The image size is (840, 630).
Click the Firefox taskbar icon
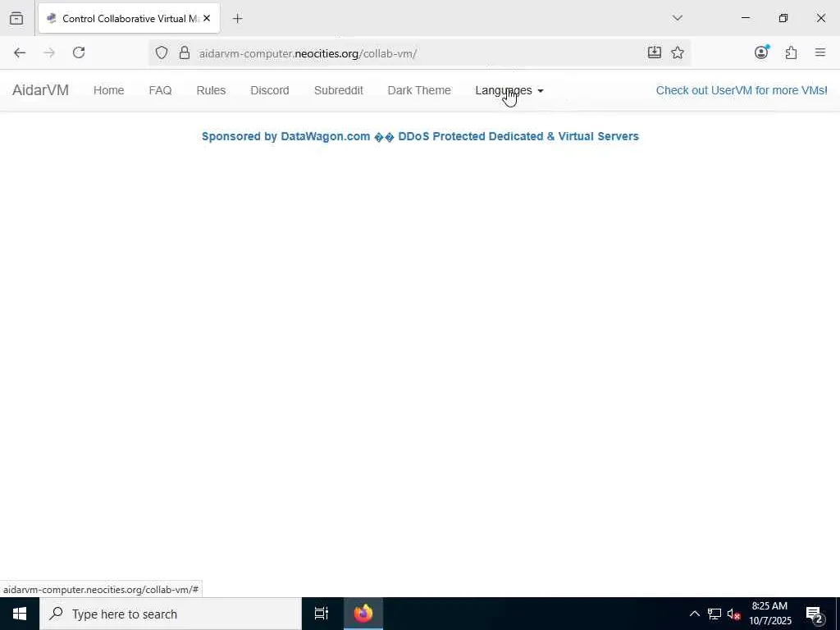(363, 614)
